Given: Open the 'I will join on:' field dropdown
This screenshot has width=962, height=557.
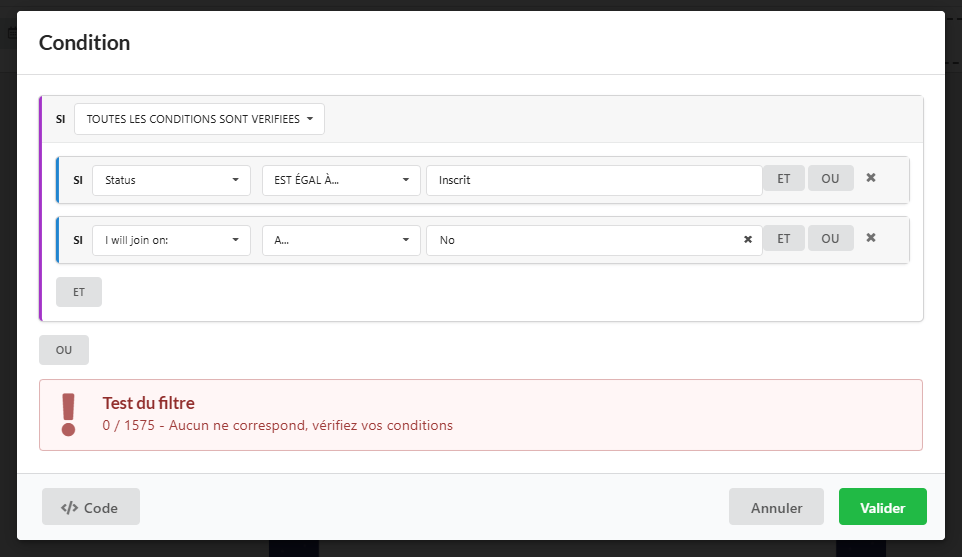Looking at the screenshot, I should (171, 240).
